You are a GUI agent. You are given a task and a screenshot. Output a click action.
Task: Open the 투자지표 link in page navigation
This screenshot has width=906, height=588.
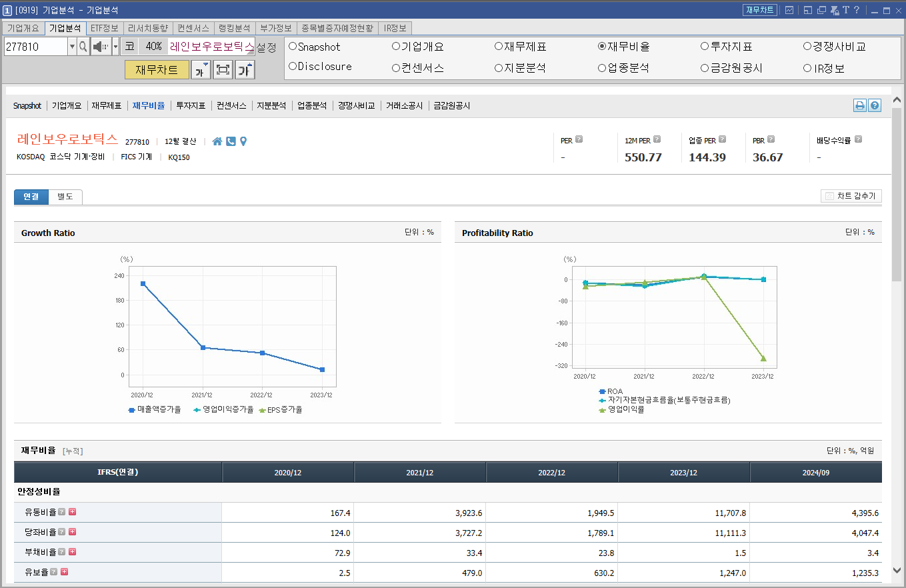click(x=190, y=106)
